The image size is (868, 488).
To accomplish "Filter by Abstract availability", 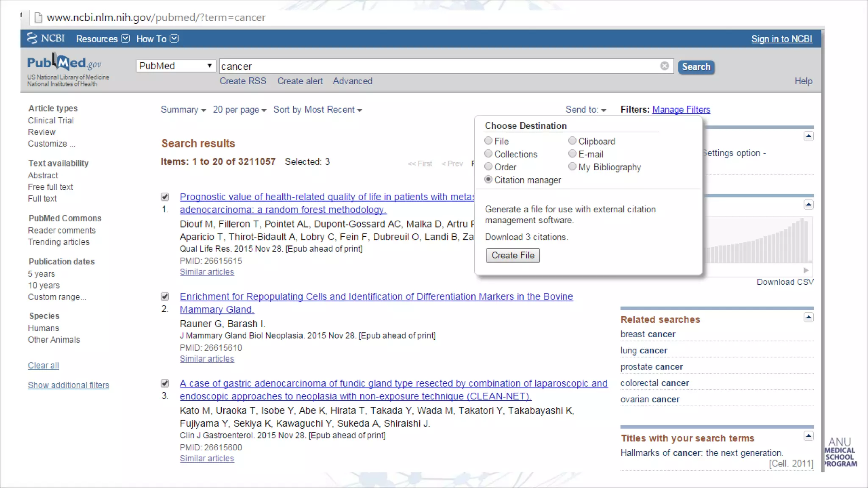I will pos(43,175).
